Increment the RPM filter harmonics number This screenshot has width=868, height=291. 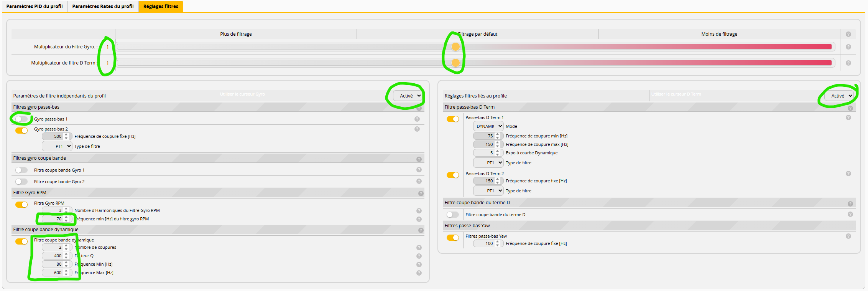click(66, 208)
